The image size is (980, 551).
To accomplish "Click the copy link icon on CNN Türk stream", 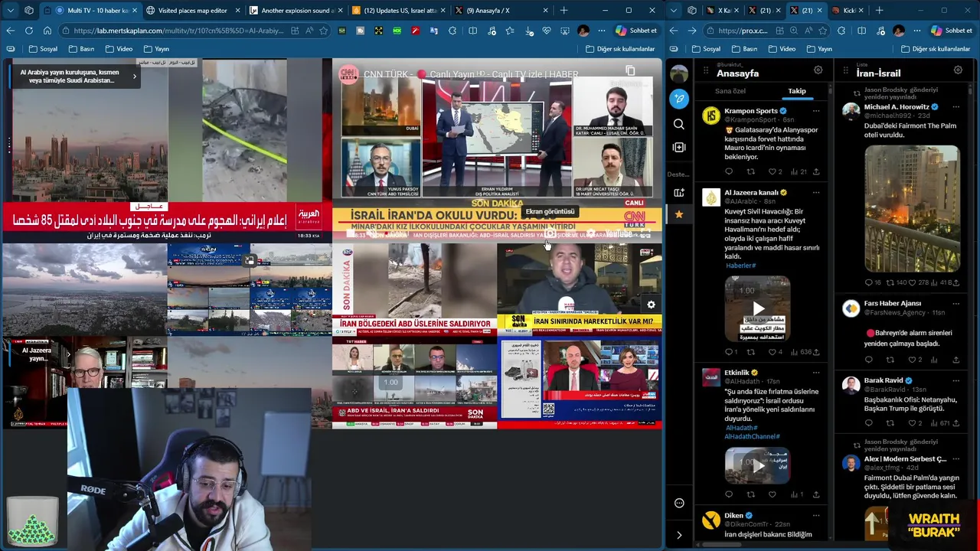I will (x=630, y=71).
